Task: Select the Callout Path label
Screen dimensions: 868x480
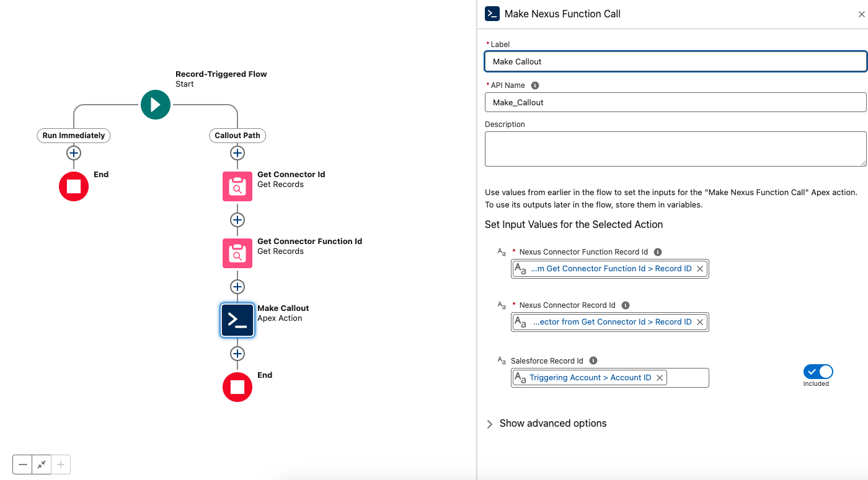Action: [237, 135]
